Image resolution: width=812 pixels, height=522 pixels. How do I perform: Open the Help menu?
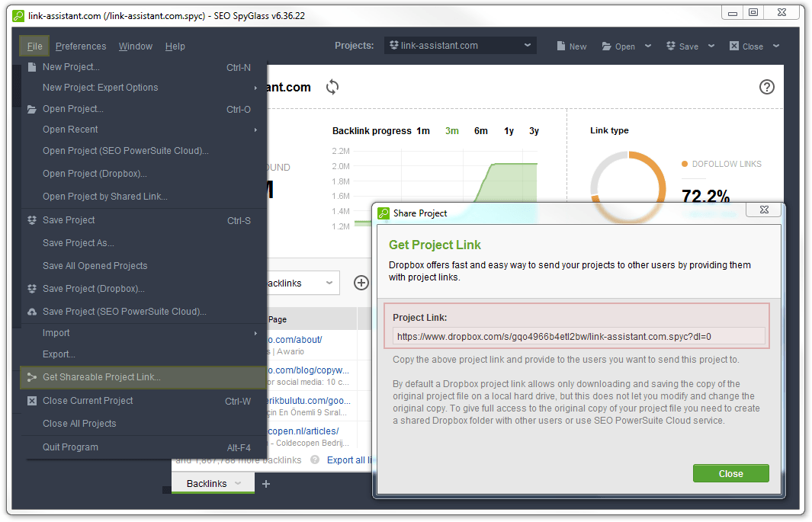click(x=175, y=46)
